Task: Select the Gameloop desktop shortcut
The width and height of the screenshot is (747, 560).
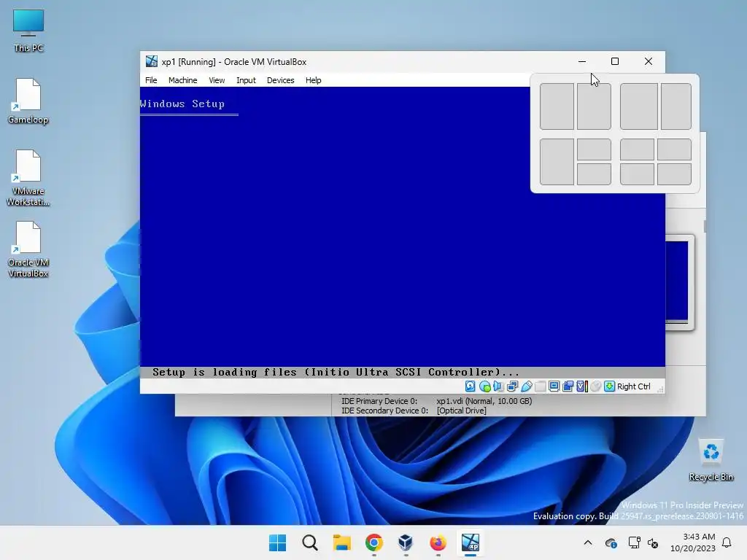Action: coord(28,101)
